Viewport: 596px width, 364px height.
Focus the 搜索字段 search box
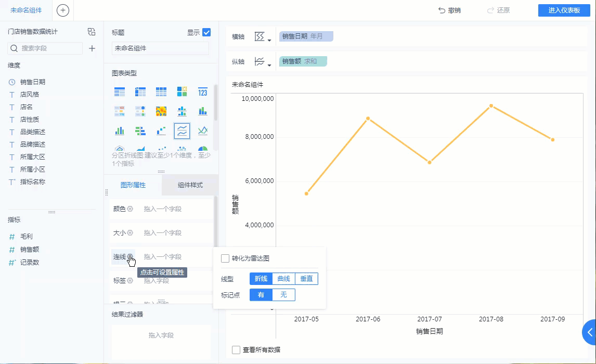(x=45, y=48)
